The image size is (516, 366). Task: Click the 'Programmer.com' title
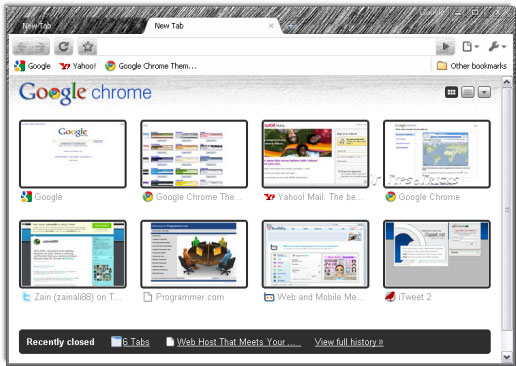(x=190, y=297)
